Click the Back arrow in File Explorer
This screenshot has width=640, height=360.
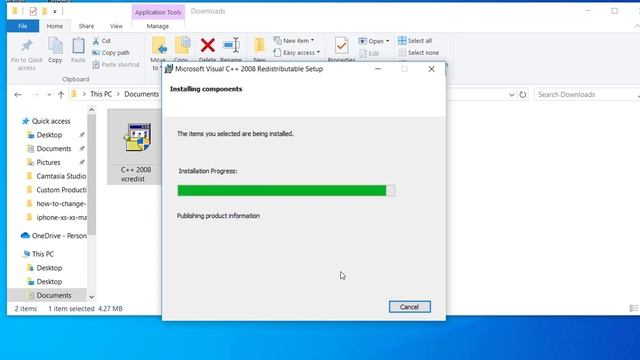click(x=18, y=95)
